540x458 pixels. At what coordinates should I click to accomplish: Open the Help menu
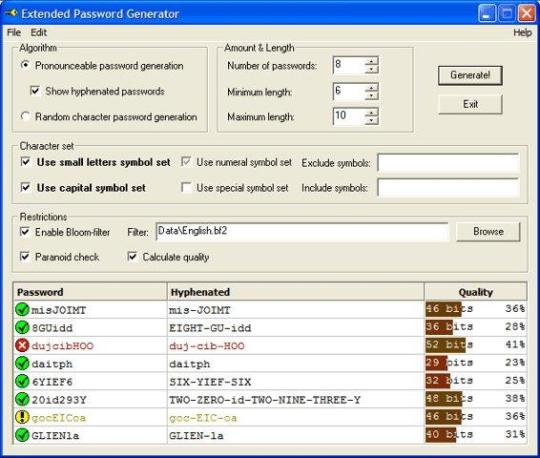pyautogui.click(x=522, y=33)
